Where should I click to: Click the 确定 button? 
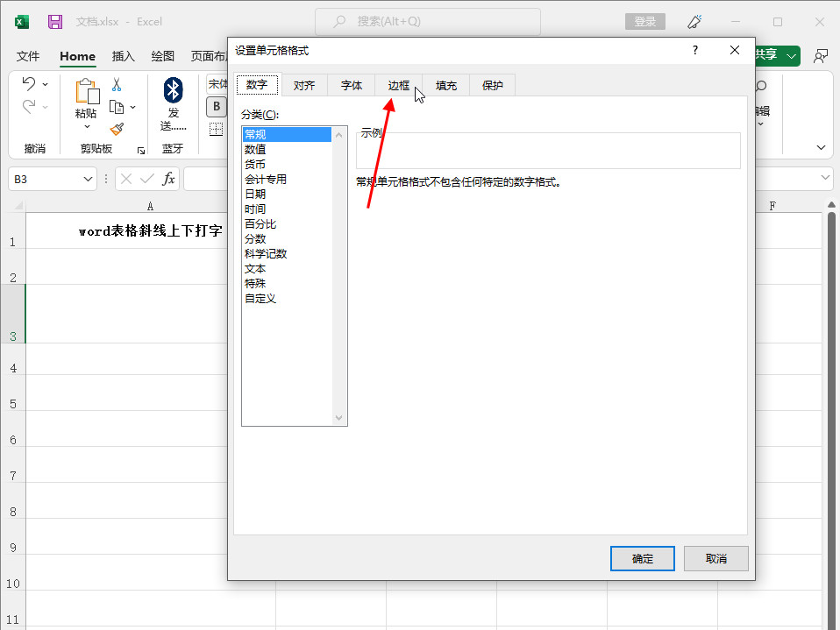tap(643, 559)
